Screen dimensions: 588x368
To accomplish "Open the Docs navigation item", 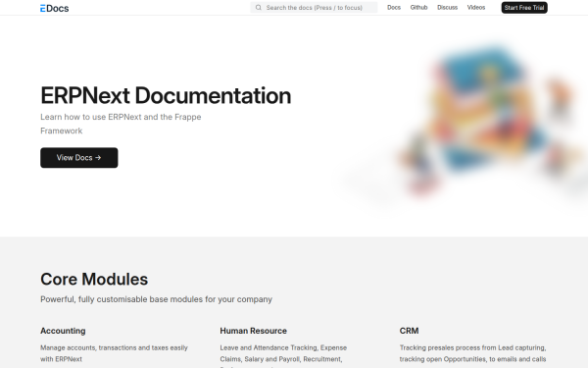I will 394,8.
